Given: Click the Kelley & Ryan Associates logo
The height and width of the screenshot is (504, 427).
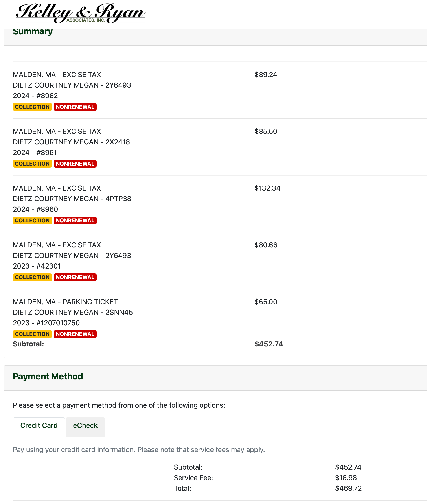Looking at the screenshot, I should point(80,13).
